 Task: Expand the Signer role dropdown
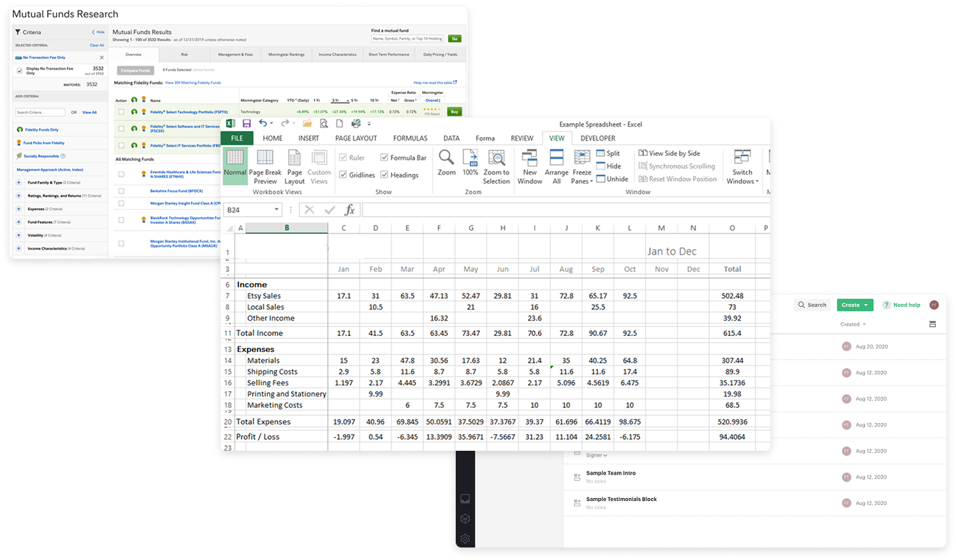[596, 456]
